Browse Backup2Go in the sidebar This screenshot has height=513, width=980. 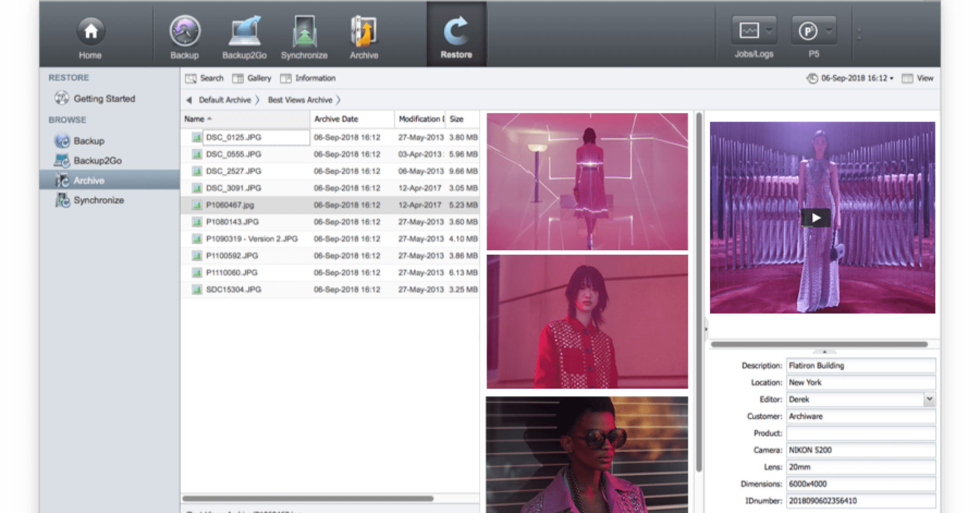(98, 161)
